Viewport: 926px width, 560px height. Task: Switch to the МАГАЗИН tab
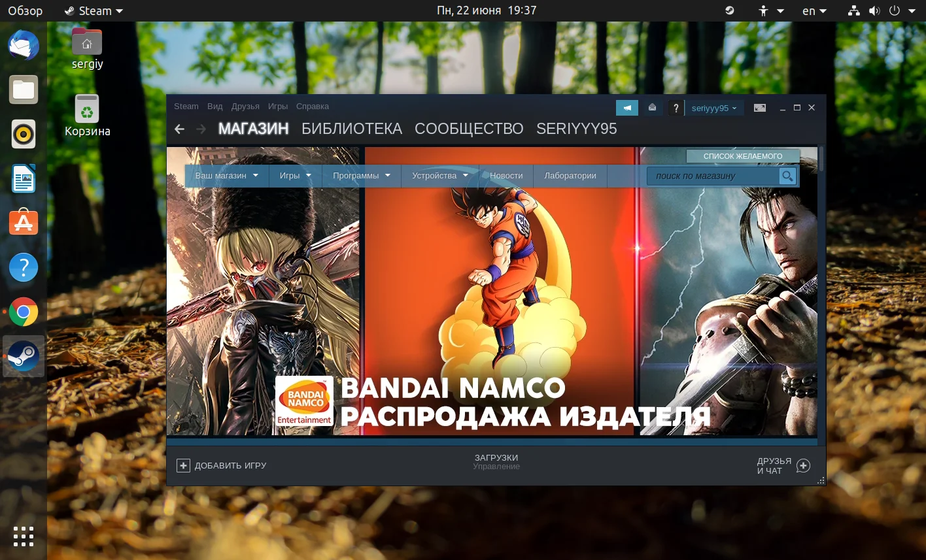click(253, 129)
